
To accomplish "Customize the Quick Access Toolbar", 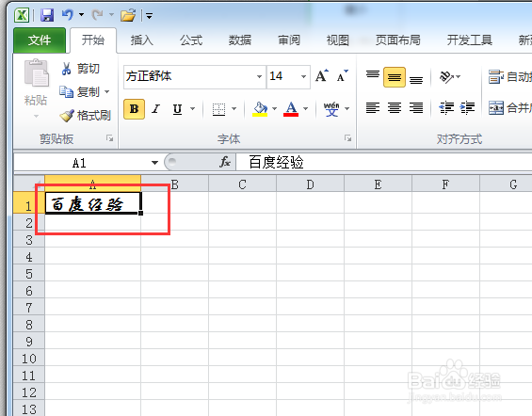I will (149, 16).
